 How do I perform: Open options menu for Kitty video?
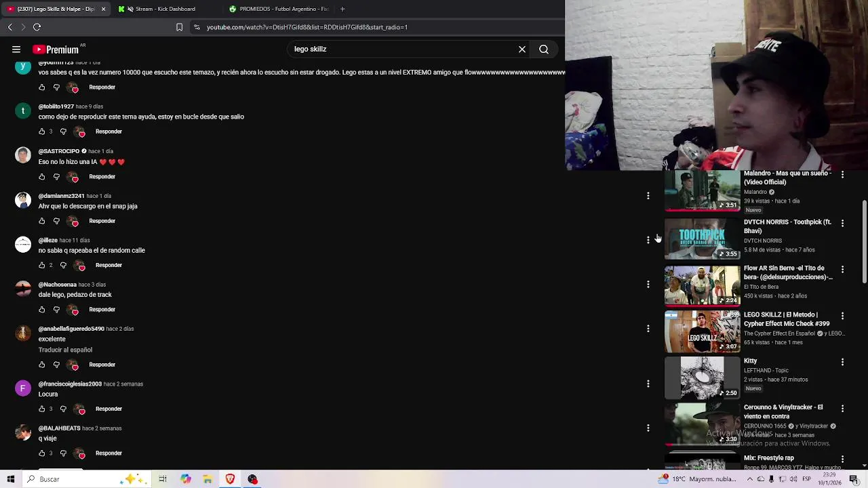(842, 362)
